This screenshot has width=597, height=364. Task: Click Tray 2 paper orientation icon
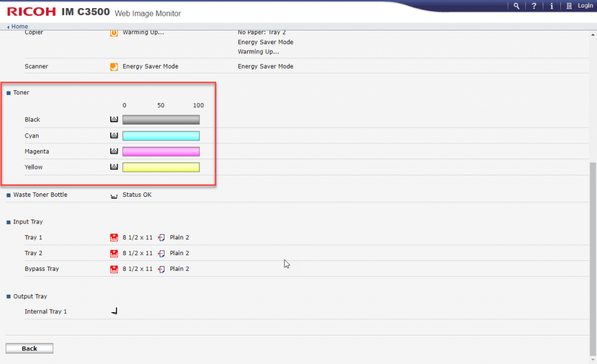161,253
